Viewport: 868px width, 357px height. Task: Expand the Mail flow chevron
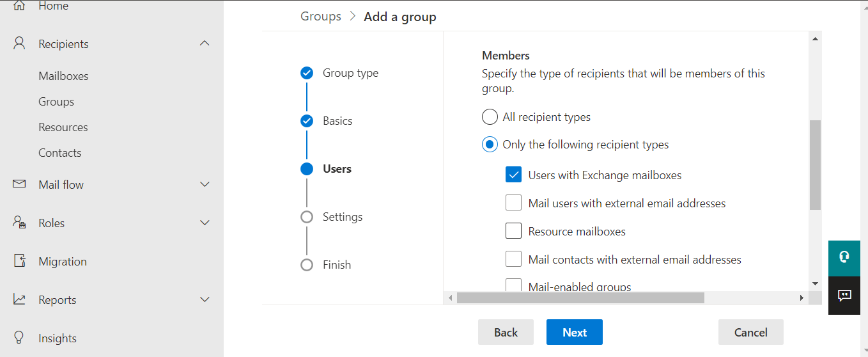pos(205,184)
